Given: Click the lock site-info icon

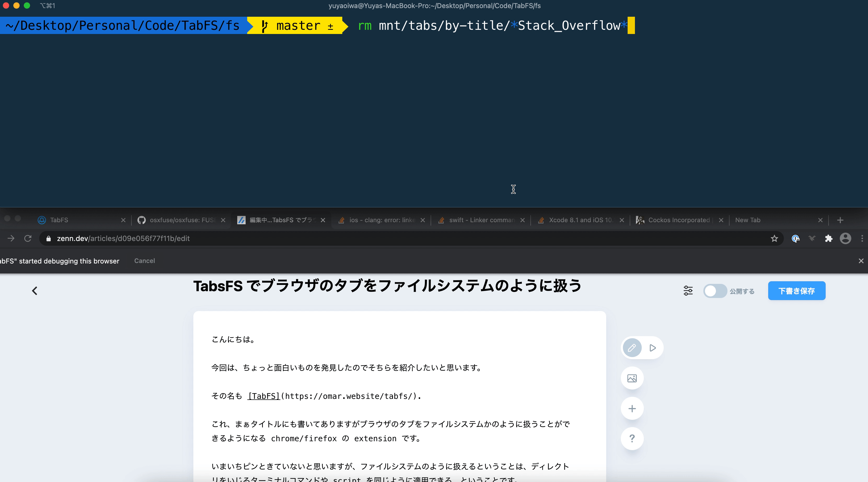Looking at the screenshot, I should point(49,239).
